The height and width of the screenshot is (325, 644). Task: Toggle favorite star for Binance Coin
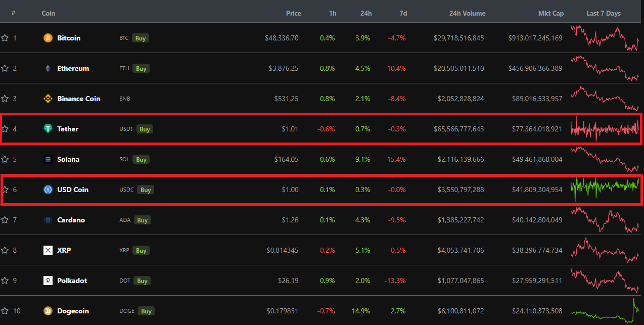[5, 99]
